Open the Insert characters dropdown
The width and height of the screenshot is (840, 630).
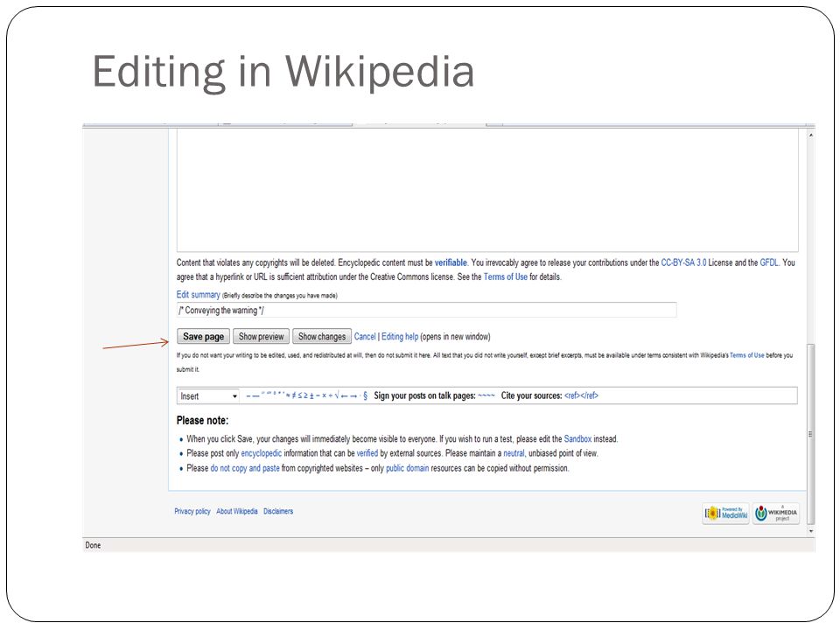coord(208,395)
